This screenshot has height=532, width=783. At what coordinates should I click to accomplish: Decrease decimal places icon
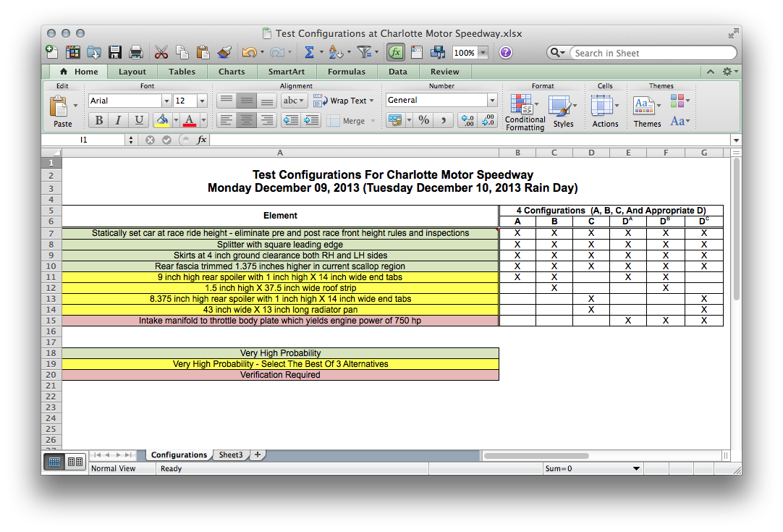coord(487,120)
